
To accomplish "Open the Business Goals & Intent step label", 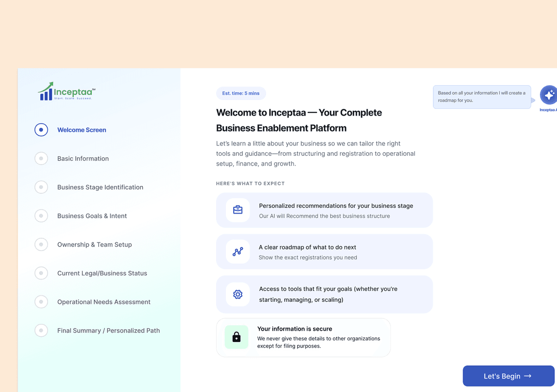I will click(x=92, y=216).
